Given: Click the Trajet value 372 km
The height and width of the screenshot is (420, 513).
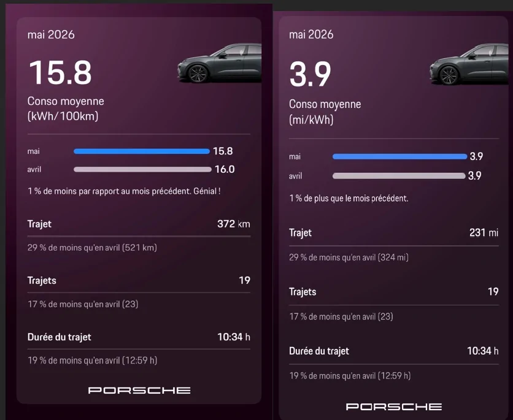Looking at the screenshot, I should point(234,224).
